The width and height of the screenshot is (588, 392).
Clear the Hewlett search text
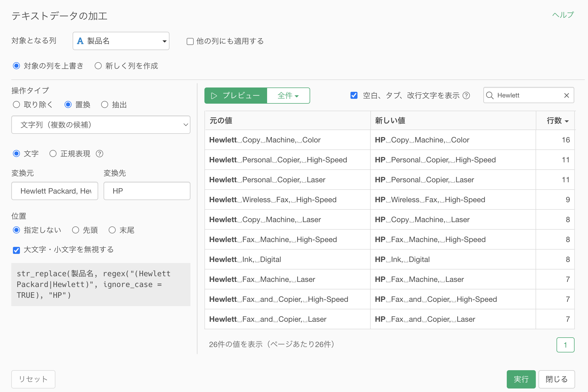[x=566, y=95]
